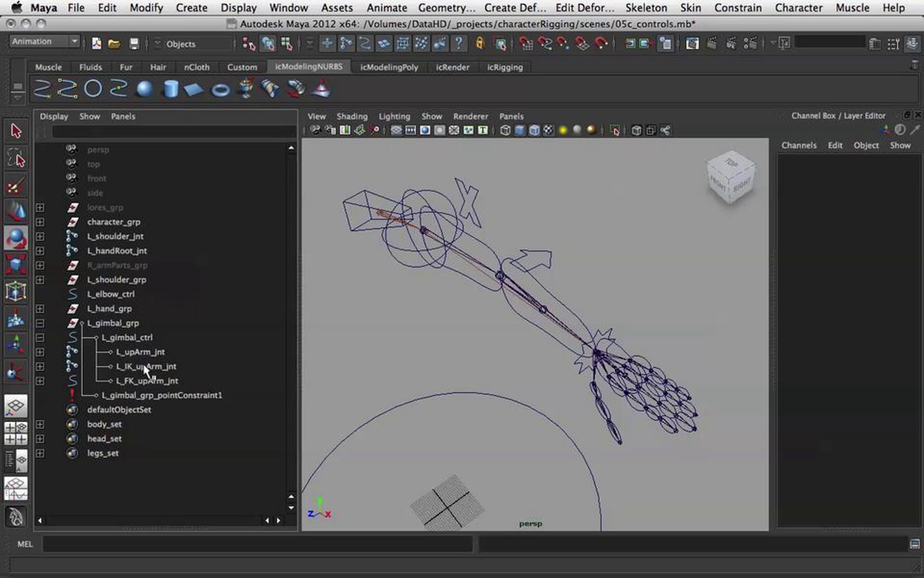Click the save scene disk icon

tap(134, 44)
